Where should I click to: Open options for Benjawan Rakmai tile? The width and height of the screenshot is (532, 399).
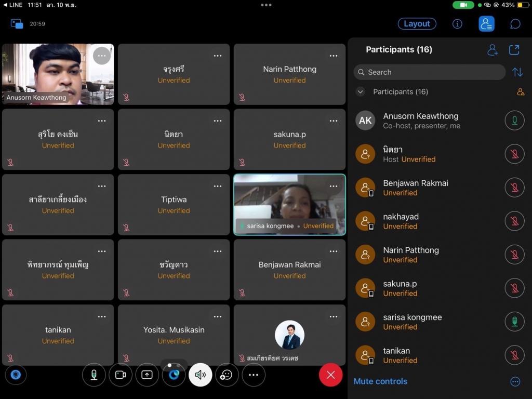tap(334, 251)
